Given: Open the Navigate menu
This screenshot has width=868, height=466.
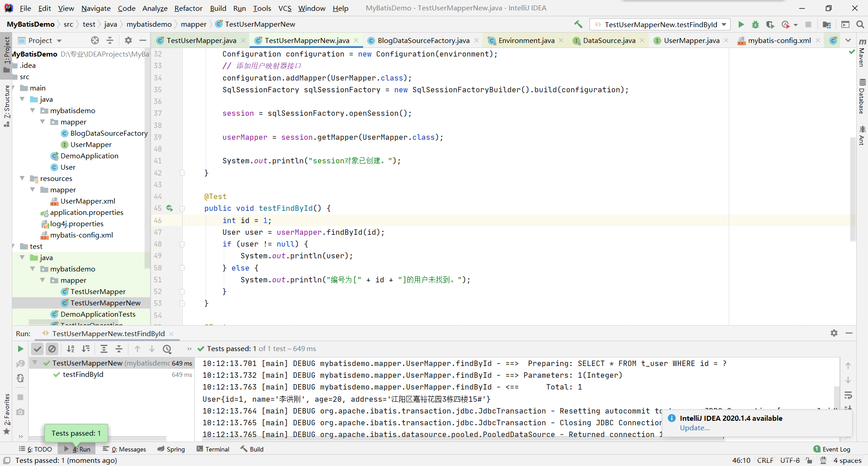Looking at the screenshot, I should 96,8.
